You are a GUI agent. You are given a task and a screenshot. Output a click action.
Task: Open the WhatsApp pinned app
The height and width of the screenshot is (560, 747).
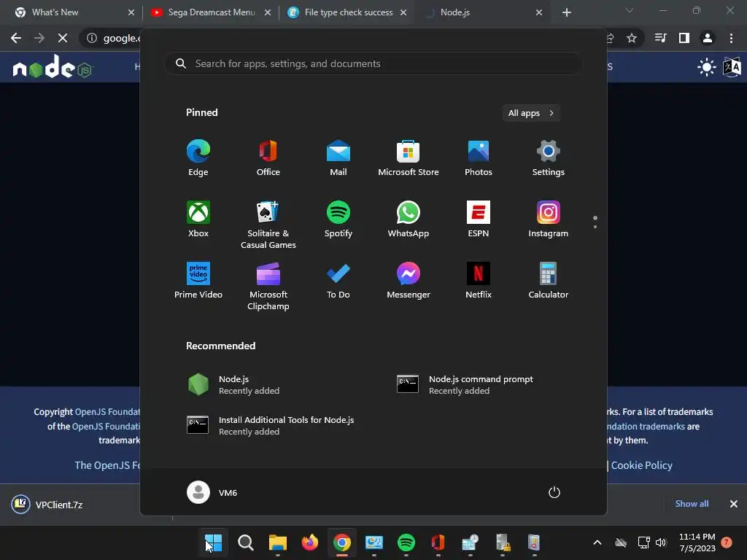(x=409, y=219)
